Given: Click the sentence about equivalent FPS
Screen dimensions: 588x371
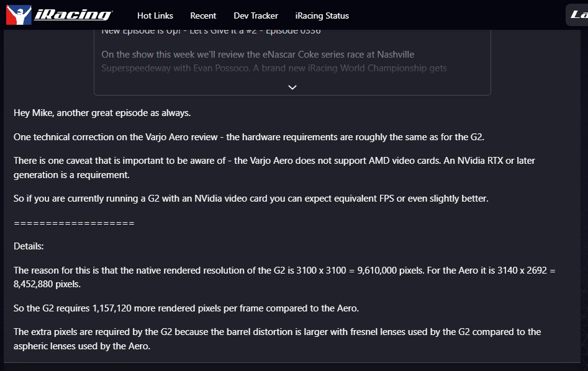Looking at the screenshot, I should coord(251,199).
